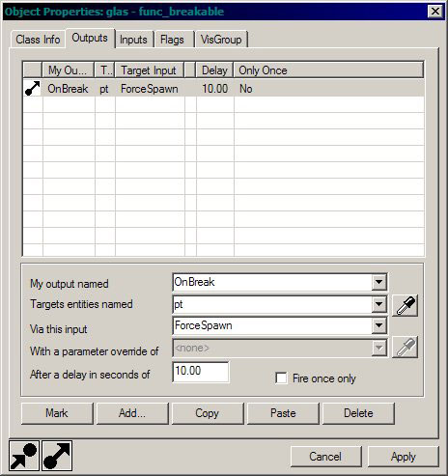Click the delay seconds input field

tap(201, 372)
